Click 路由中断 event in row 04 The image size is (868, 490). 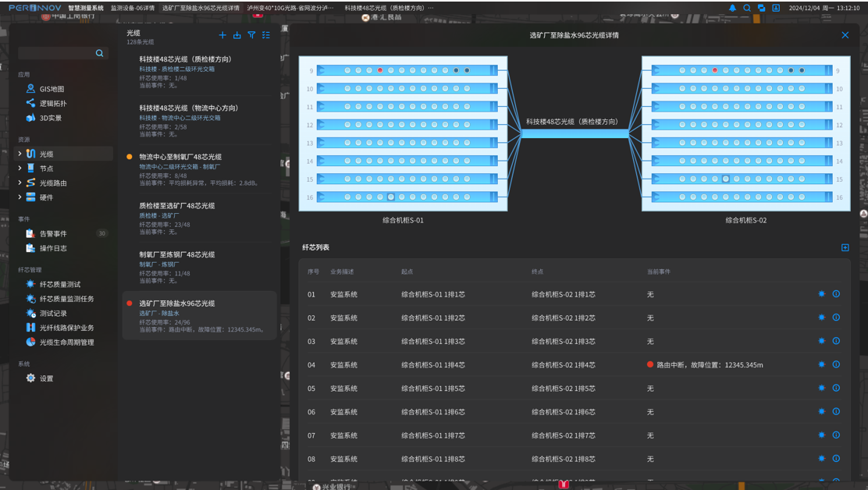(706, 365)
